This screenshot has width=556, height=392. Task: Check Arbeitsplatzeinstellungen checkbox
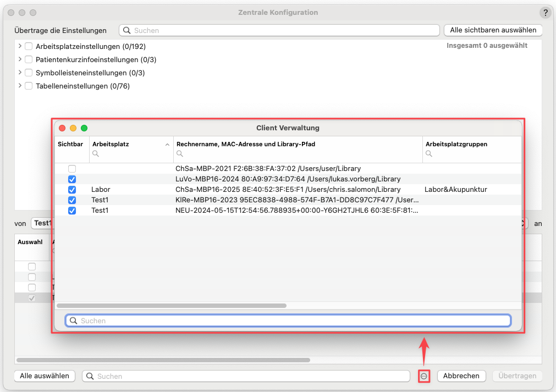(29, 46)
